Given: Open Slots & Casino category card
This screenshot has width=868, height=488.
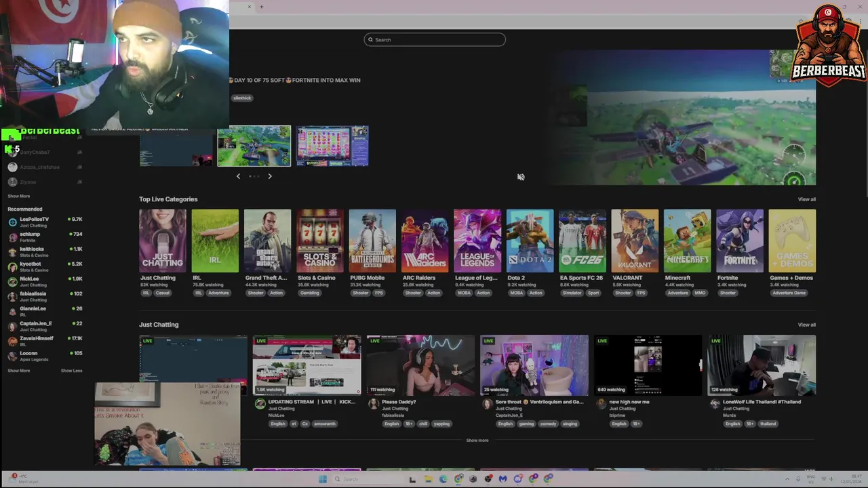Looking at the screenshot, I should 320,241.
